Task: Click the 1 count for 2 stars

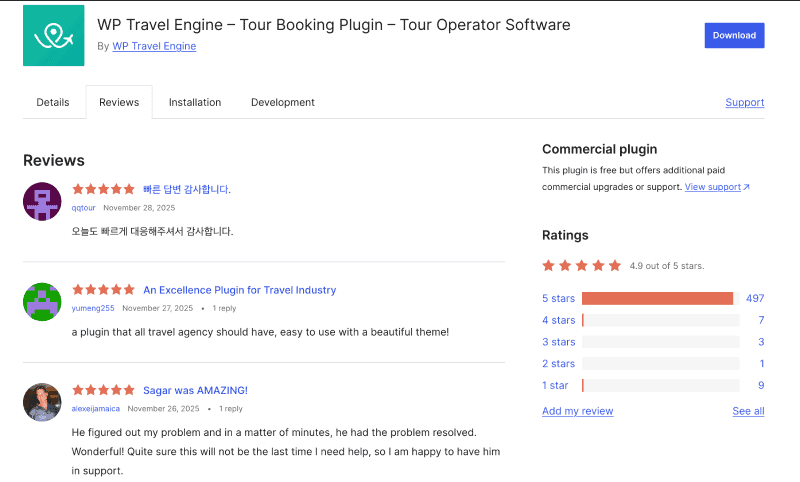Action: [x=762, y=363]
